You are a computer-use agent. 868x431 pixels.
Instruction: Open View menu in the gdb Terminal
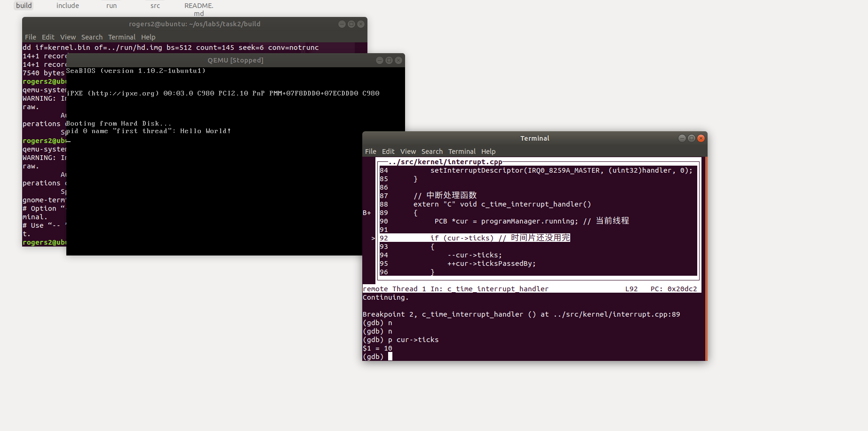point(408,152)
